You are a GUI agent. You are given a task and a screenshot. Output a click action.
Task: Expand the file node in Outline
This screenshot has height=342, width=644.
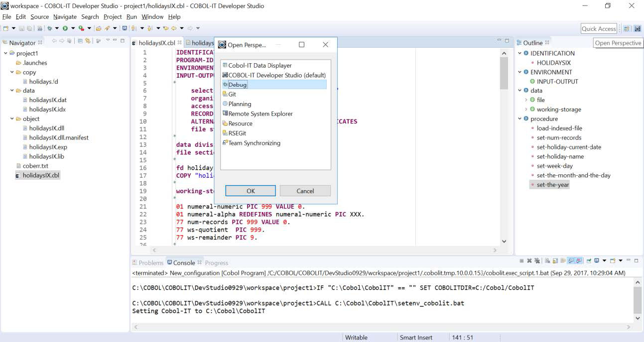[x=526, y=100]
